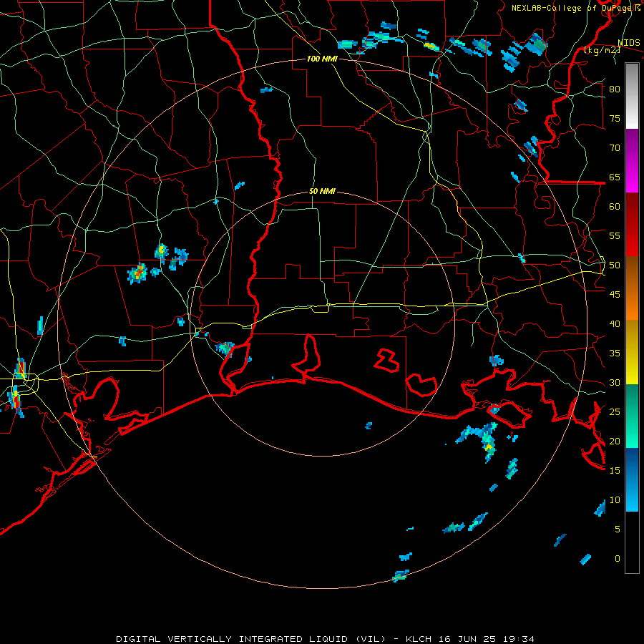Click the 65 value on the scale
Image resolution: width=644 pixels, height=644 pixels.
[615, 177]
